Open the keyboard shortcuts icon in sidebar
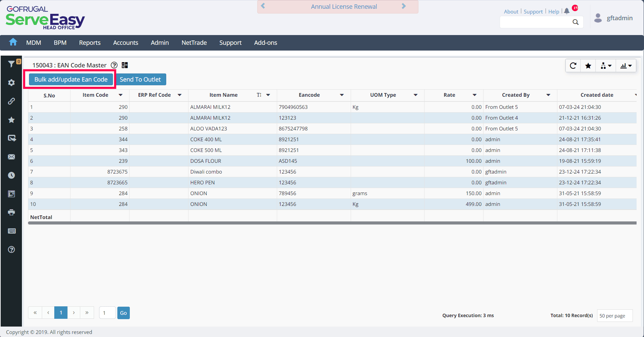This screenshot has height=337, width=644. [11, 231]
